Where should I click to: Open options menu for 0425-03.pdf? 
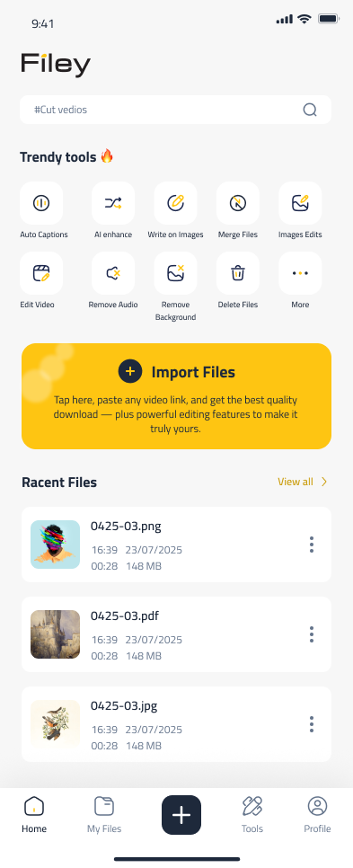[x=312, y=634]
